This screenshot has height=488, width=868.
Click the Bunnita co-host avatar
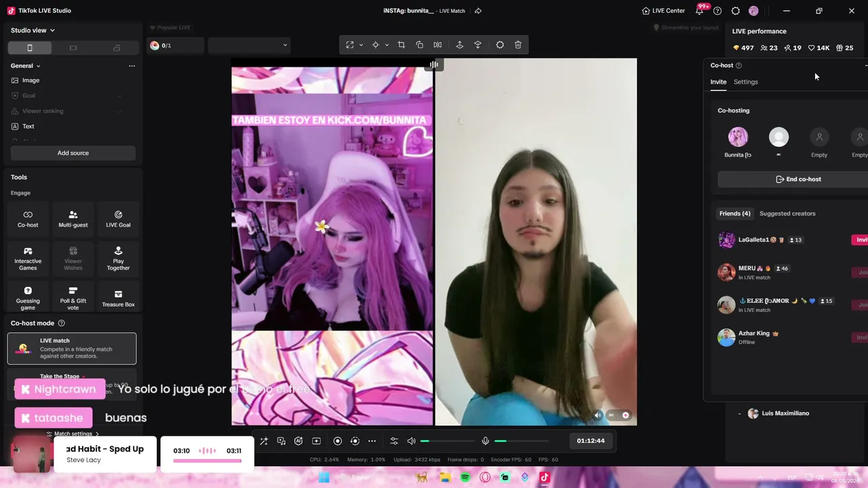738,137
